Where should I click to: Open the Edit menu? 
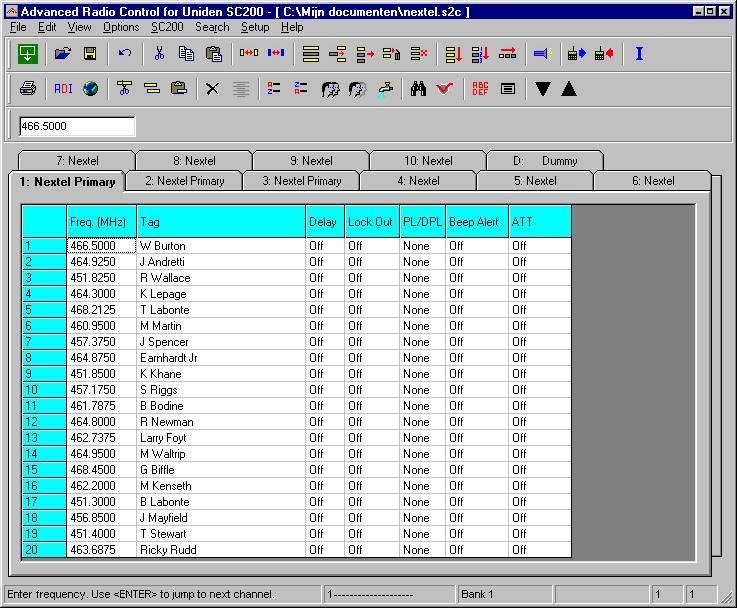[x=47, y=27]
